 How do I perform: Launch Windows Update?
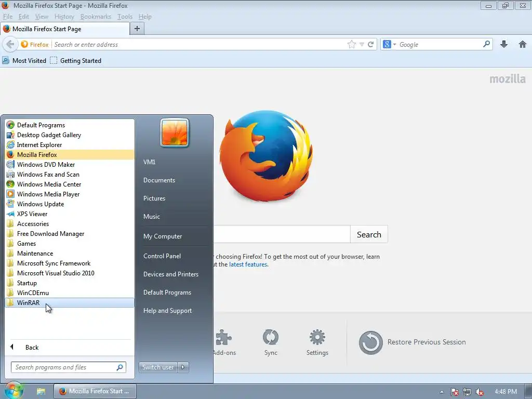[x=70, y=204]
